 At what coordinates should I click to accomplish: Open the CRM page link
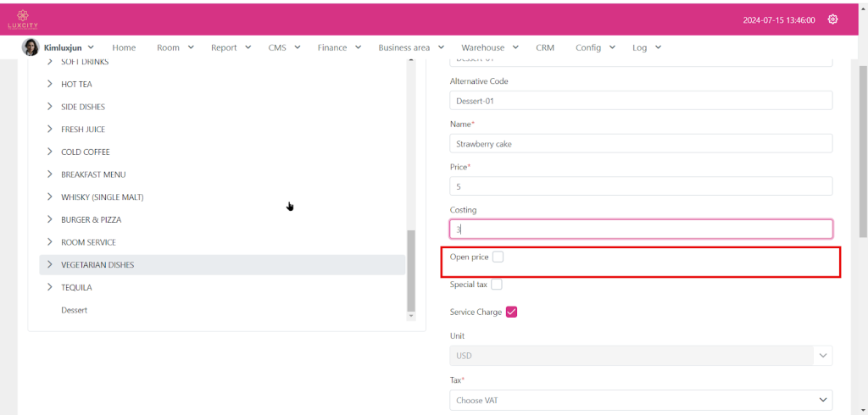pos(545,47)
